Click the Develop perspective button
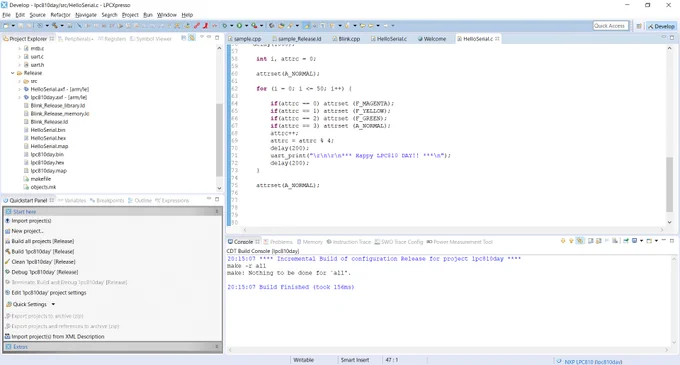Screen dimensions: 680x365 (x=661, y=26)
